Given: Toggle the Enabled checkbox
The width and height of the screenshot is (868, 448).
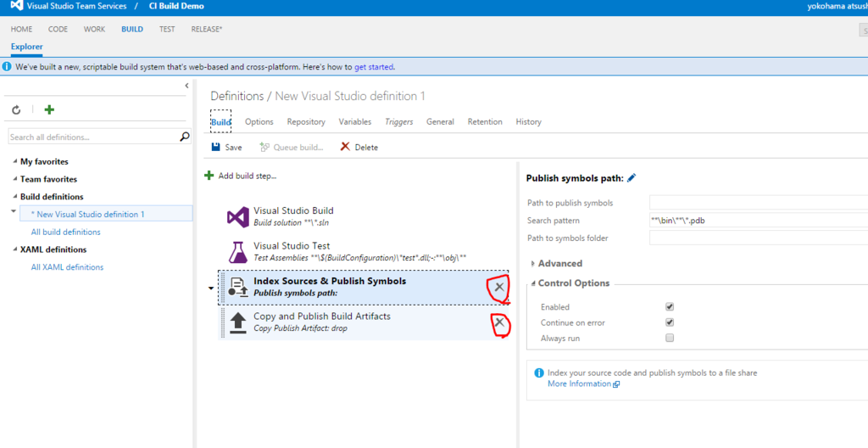Looking at the screenshot, I should pos(670,306).
